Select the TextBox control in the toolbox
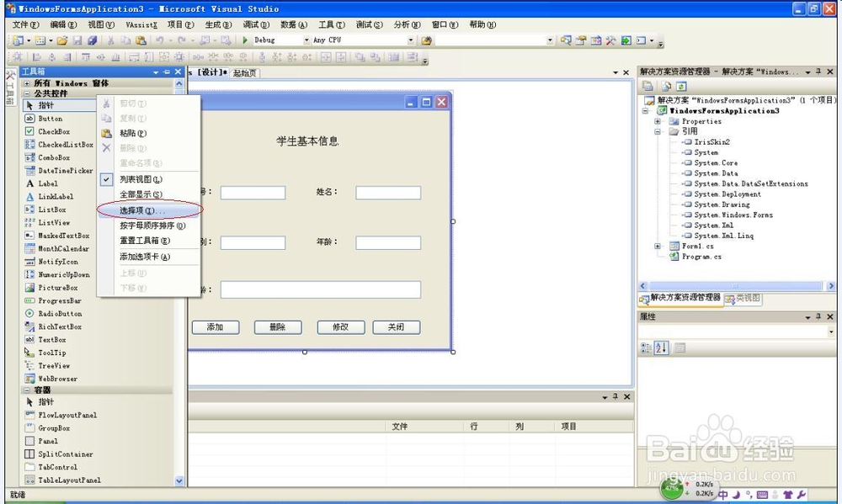This screenshot has height=504, width=842. click(51, 339)
